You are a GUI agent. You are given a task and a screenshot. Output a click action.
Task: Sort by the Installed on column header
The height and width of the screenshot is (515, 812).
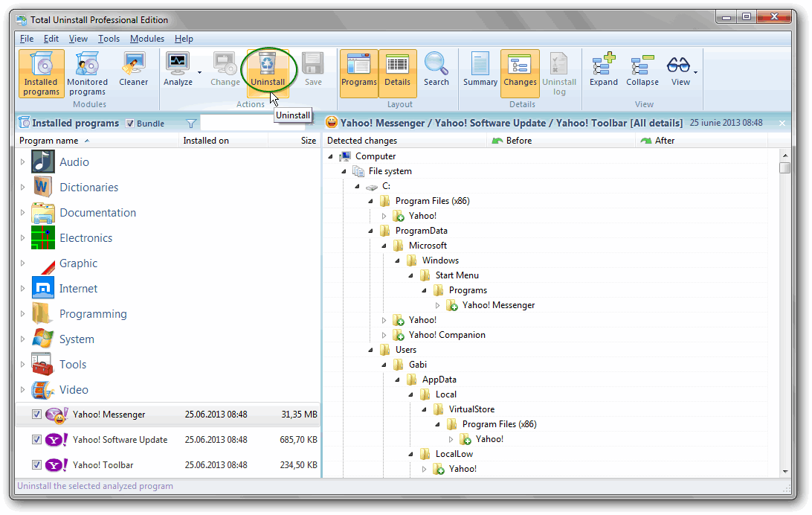point(206,141)
